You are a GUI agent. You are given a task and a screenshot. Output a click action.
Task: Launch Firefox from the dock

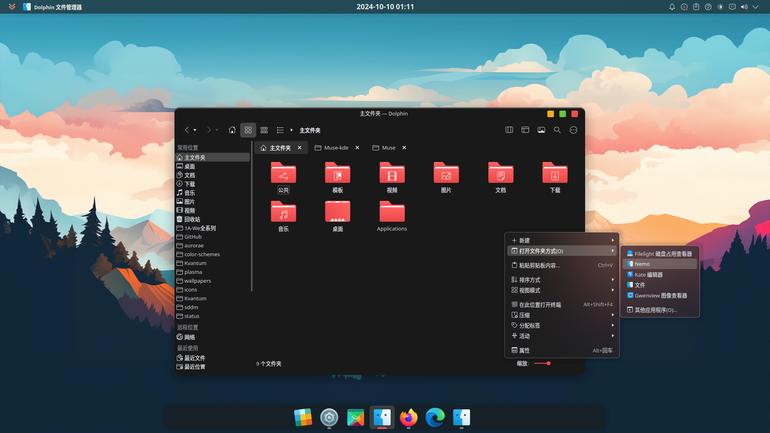click(x=409, y=417)
